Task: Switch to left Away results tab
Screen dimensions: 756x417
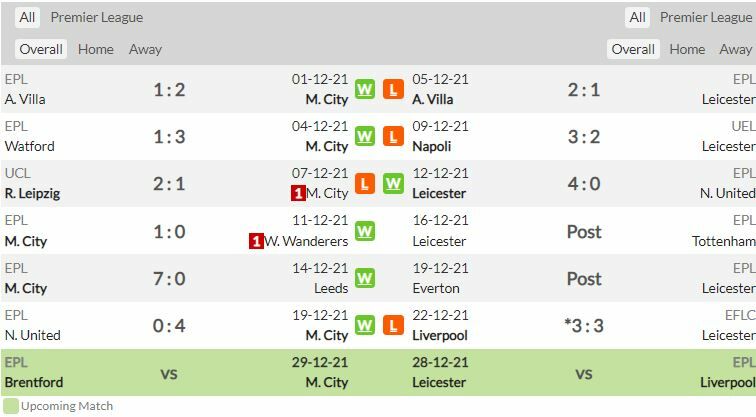Action: pyautogui.click(x=145, y=49)
